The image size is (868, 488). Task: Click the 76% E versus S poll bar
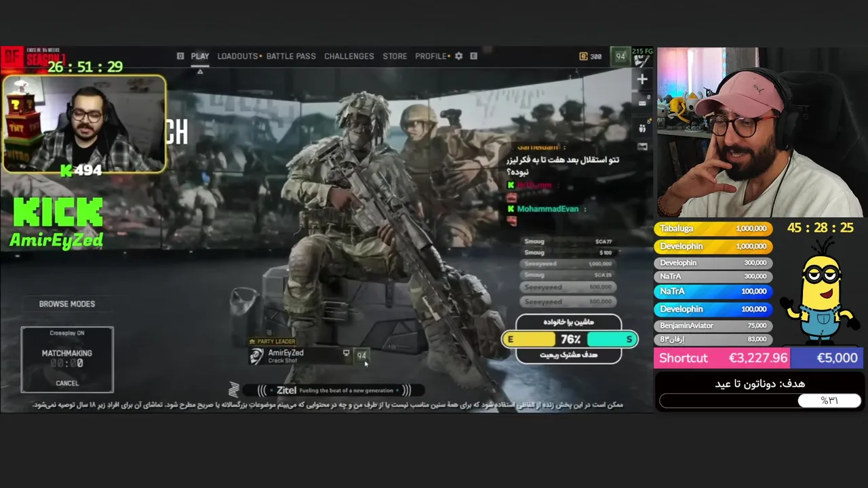point(570,339)
